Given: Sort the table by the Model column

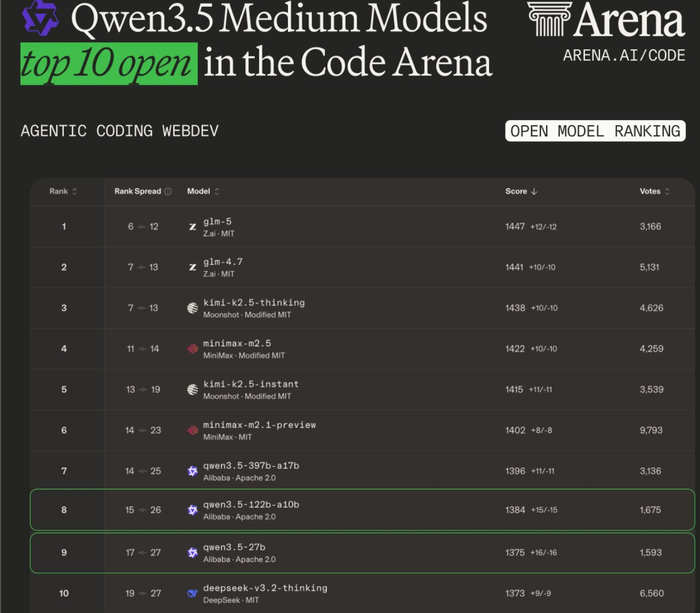Looking at the screenshot, I should click(x=203, y=191).
